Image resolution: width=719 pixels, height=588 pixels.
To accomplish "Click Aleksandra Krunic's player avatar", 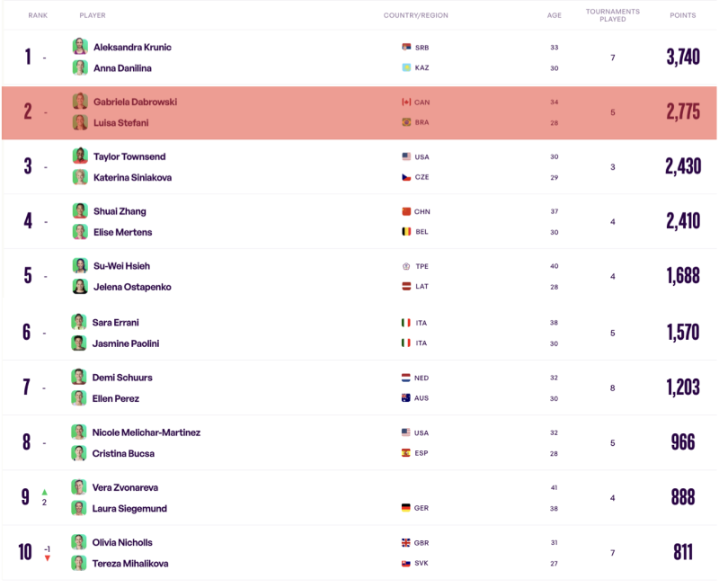I will tap(80, 47).
